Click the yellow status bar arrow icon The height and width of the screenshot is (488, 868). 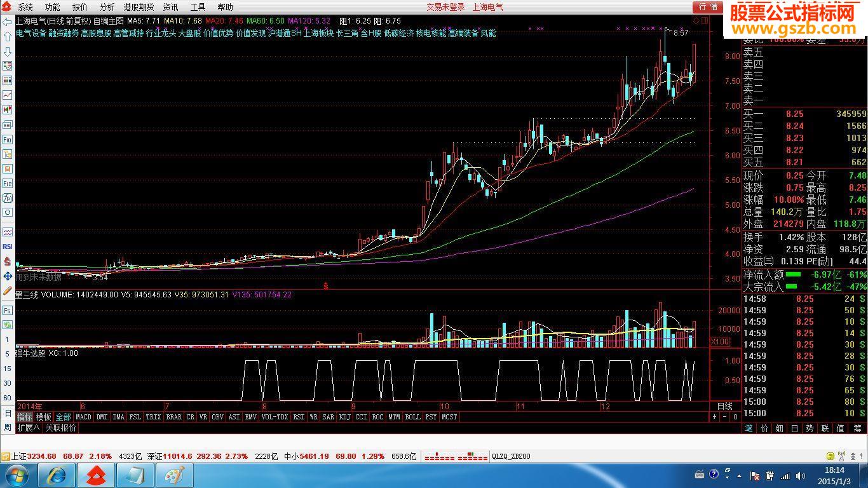pyautogui.click(x=830, y=456)
